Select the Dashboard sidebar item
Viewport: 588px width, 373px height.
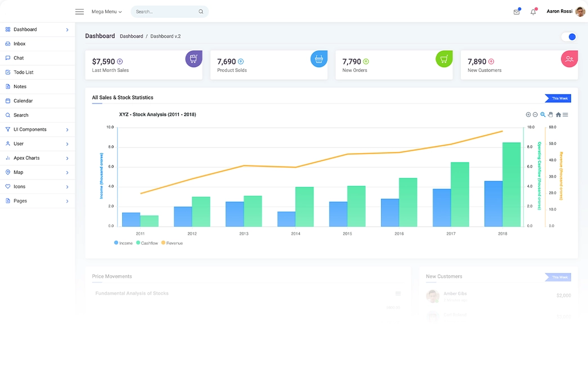(x=38, y=30)
